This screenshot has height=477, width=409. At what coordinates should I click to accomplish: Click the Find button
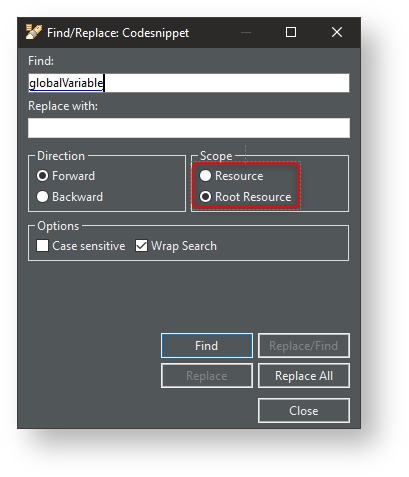[x=207, y=346]
